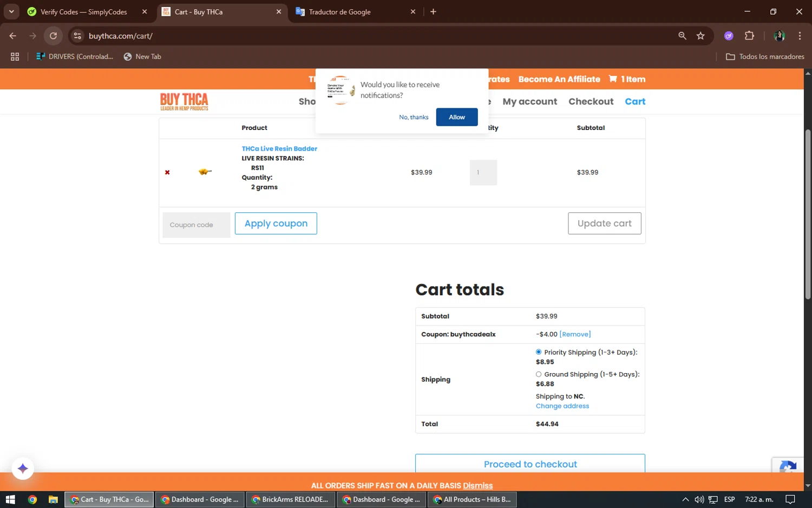The image size is (812, 508).
Task: Go to Checkout menu item
Action: click(x=591, y=101)
